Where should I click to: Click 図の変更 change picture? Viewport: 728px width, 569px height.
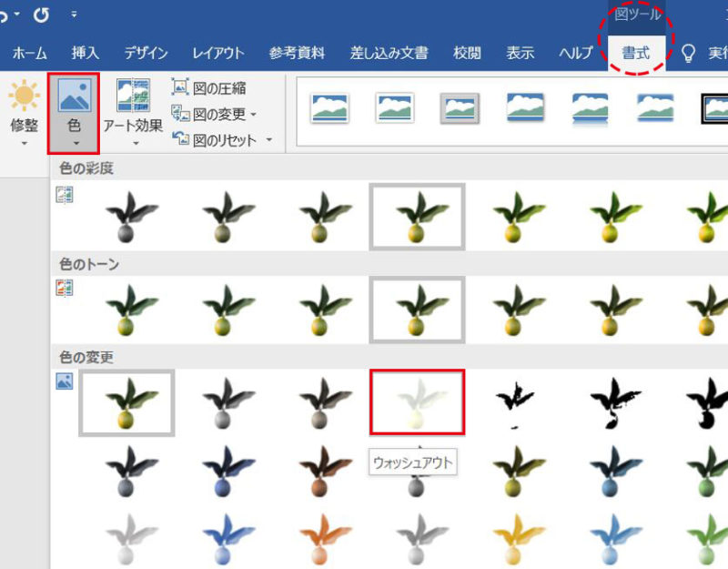point(208,114)
